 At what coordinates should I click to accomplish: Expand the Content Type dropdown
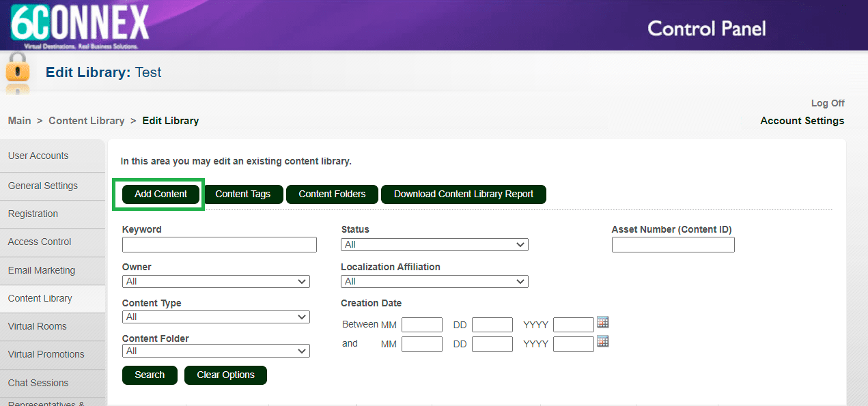coord(216,317)
